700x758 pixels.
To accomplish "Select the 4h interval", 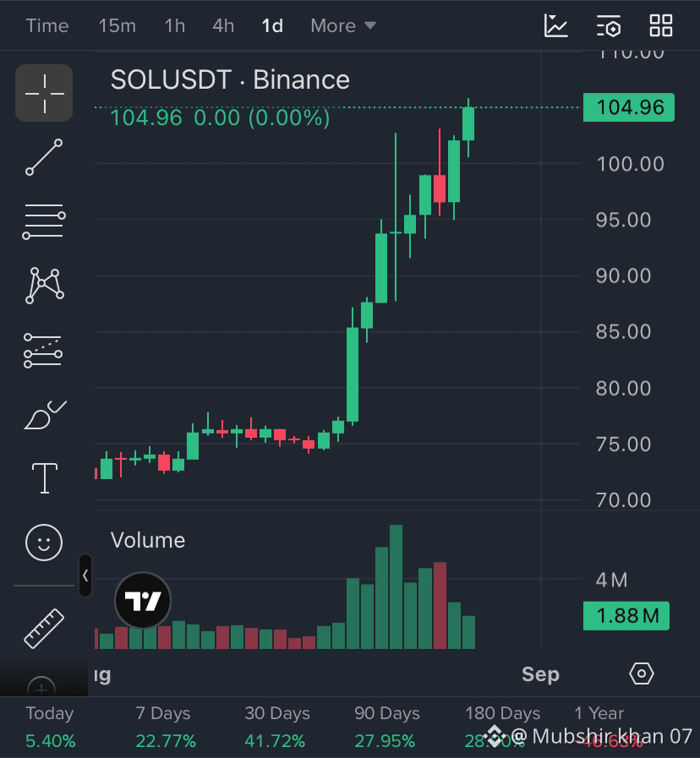I will point(223,25).
